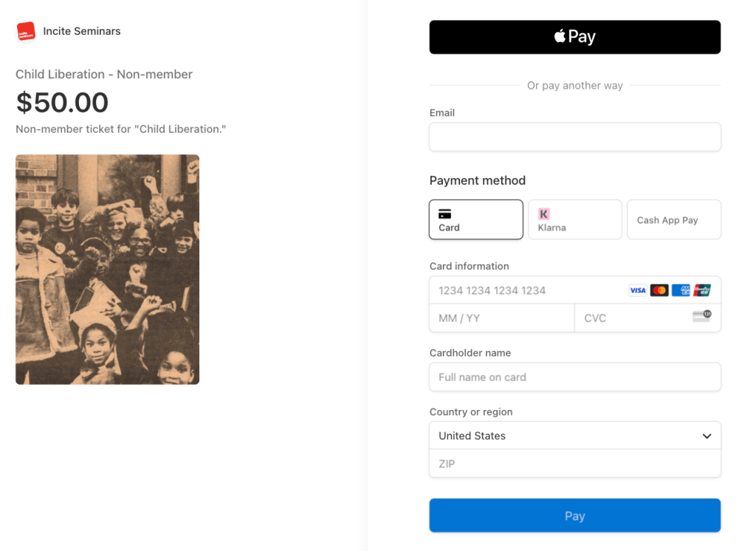The image size is (756, 551).
Task: Click the UnionPay brand icon
Action: [702, 290]
